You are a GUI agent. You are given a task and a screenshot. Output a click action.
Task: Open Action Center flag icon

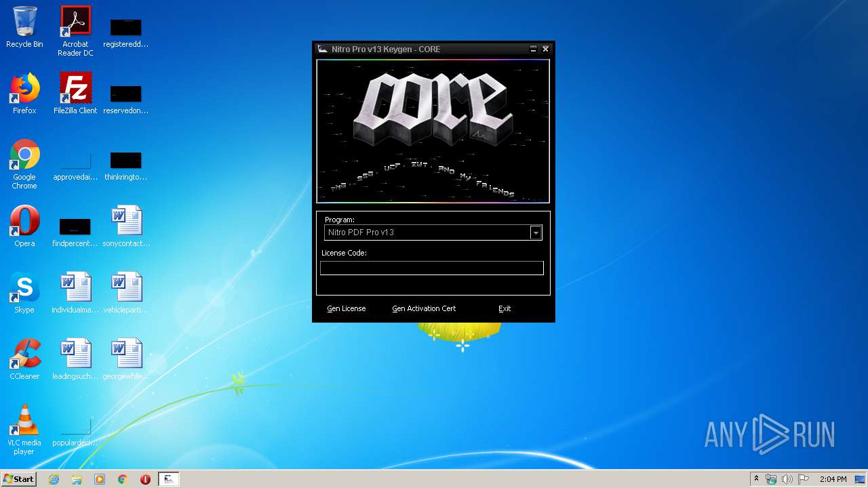click(x=804, y=479)
